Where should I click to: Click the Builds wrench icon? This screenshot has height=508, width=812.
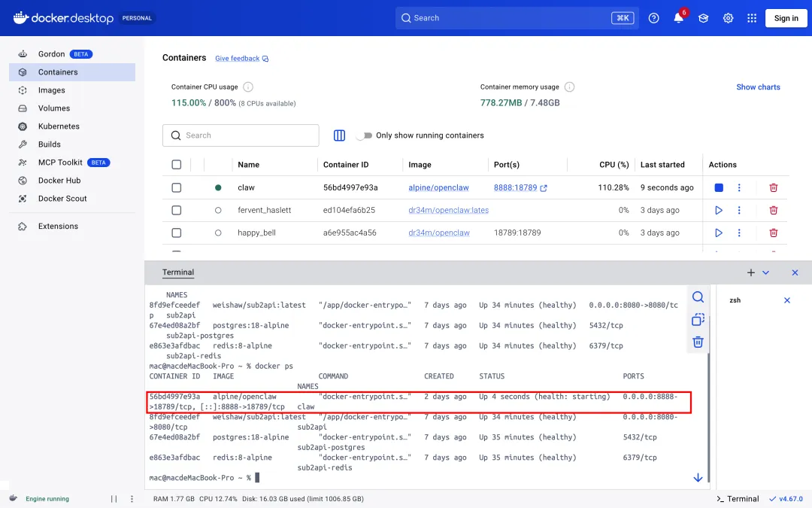[23, 144]
